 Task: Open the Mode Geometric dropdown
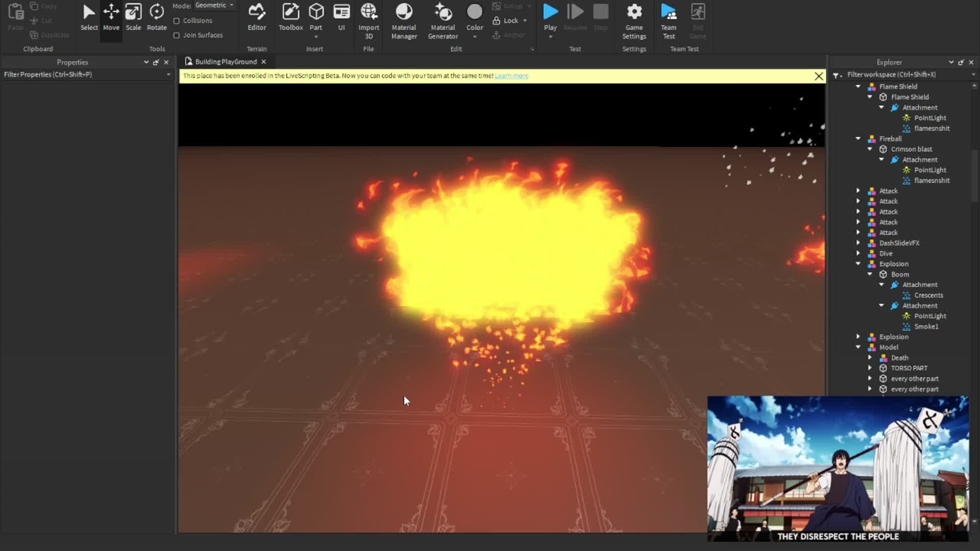pyautogui.click(x=214, y=6)
